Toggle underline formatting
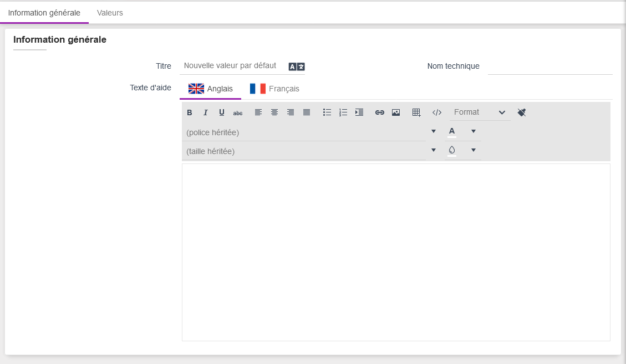This screenshot has width=626, height=364. [x=222, y=112]
